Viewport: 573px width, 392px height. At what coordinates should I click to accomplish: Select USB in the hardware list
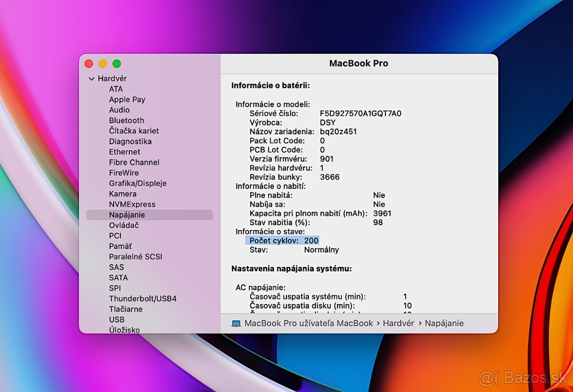pos(116,319)
